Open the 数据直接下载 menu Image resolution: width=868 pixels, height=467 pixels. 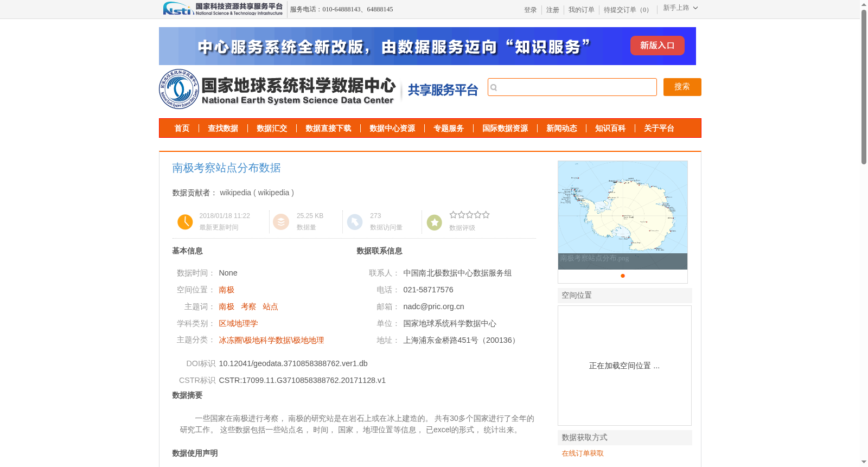point(328,129)
